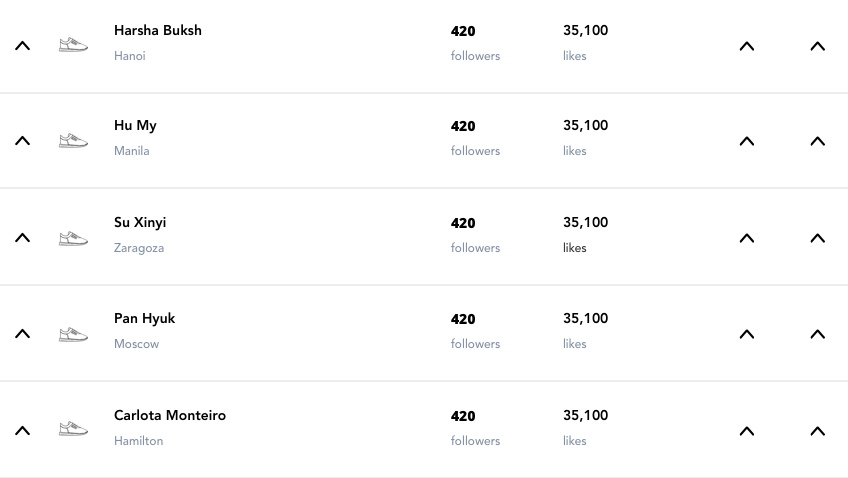Click the sneaker icon beside Pan Hyuk

pos(73,334)
